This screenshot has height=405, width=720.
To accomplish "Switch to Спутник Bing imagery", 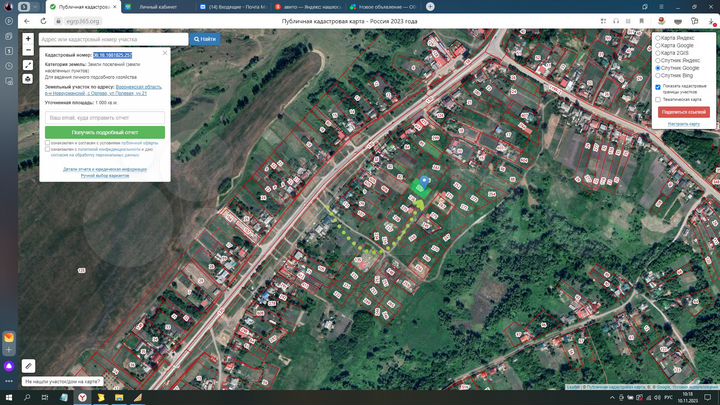I will 656,75.
